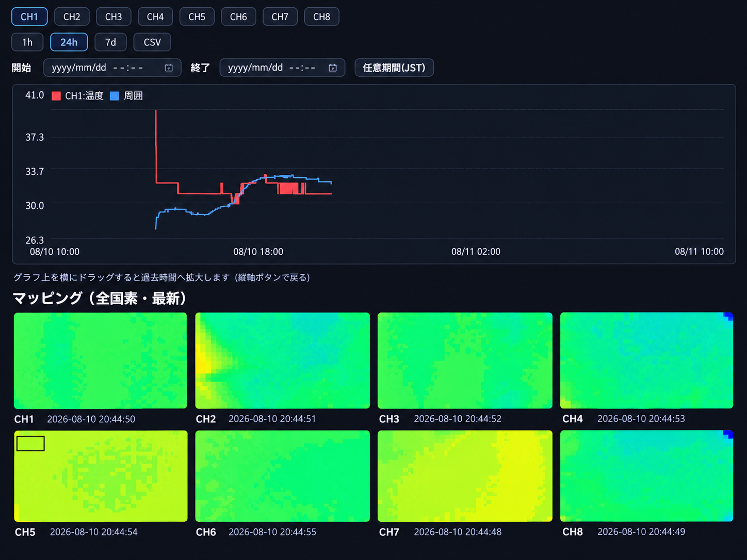Open the CH7 heatmap thumbnail
Screen dimensions: 747x560
pyautogui.click(x=465, y=476)
